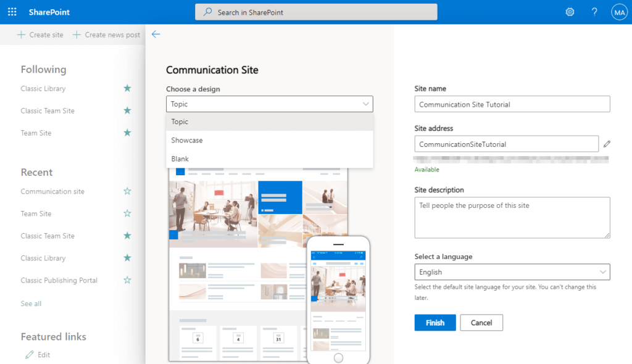Click the Site name field
The width and height of the screenshot is (632, 364).
pos(512,104)
